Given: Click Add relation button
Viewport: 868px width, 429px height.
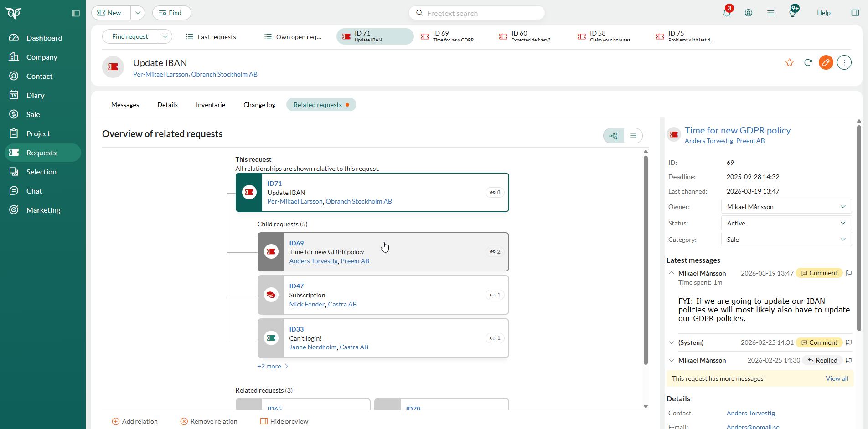Looking at the screenshot, I should coord(135,421).
